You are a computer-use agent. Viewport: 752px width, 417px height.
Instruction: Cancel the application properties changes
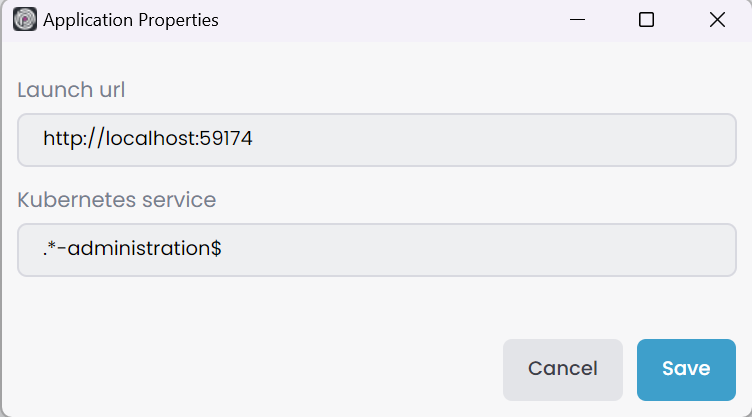[x=562, y=369]
